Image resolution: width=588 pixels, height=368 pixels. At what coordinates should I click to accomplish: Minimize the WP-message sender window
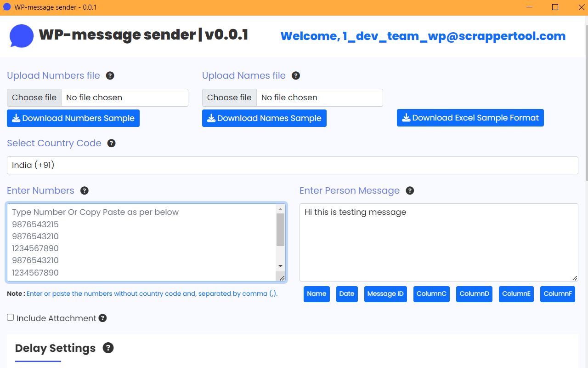click(530, 7)
